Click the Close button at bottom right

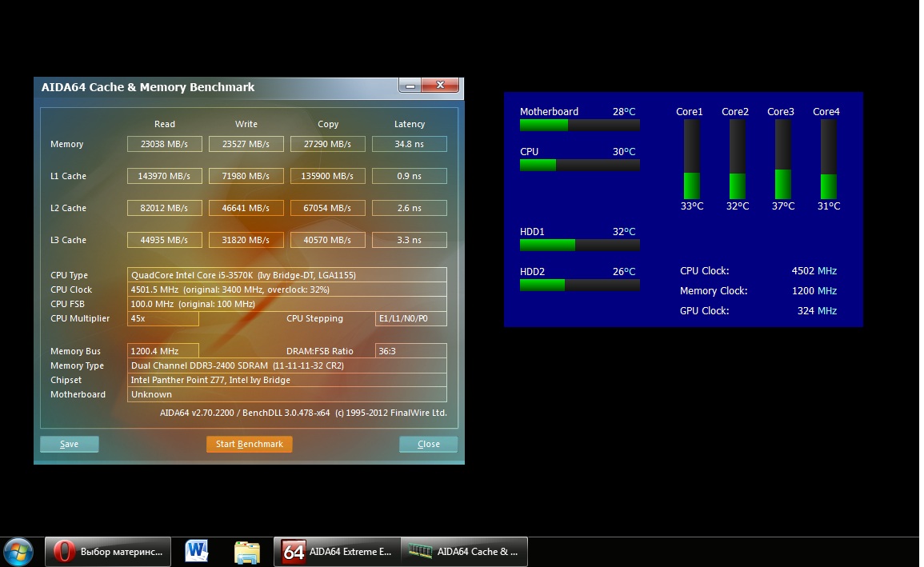[428, 444]
